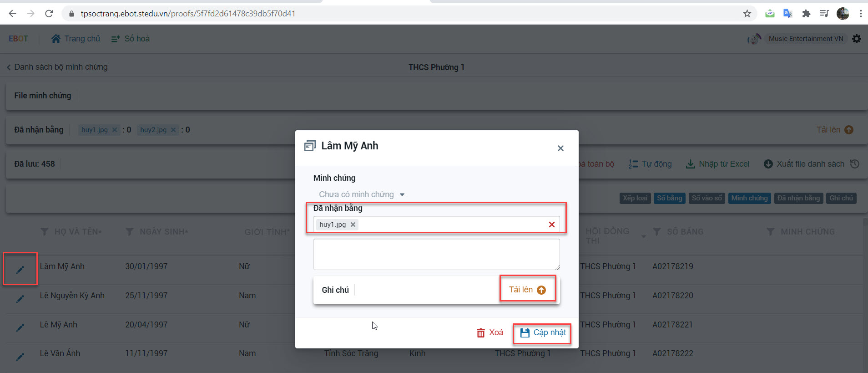Click the history icon next to Xuất file danh sách
Image resolution: width=868 pixels, height=373 pixels.
pos(855,164)
